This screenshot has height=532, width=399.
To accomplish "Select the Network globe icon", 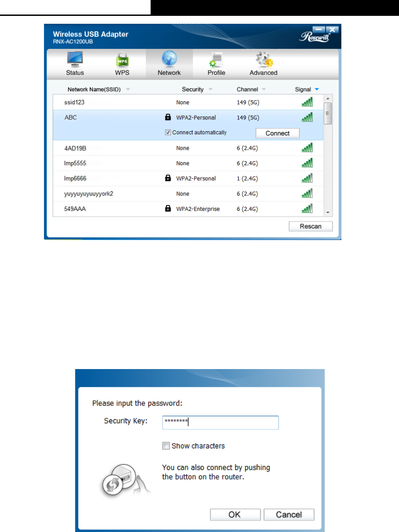I will point(170,59).
